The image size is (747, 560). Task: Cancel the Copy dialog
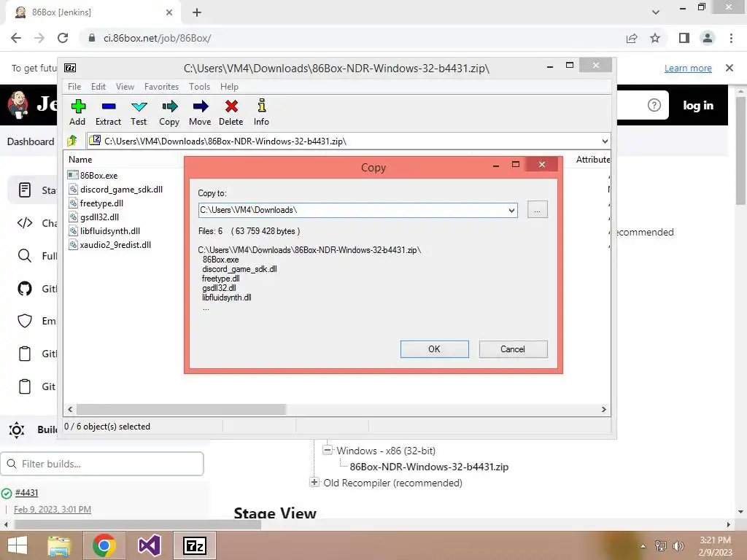[x=513, y=349]
